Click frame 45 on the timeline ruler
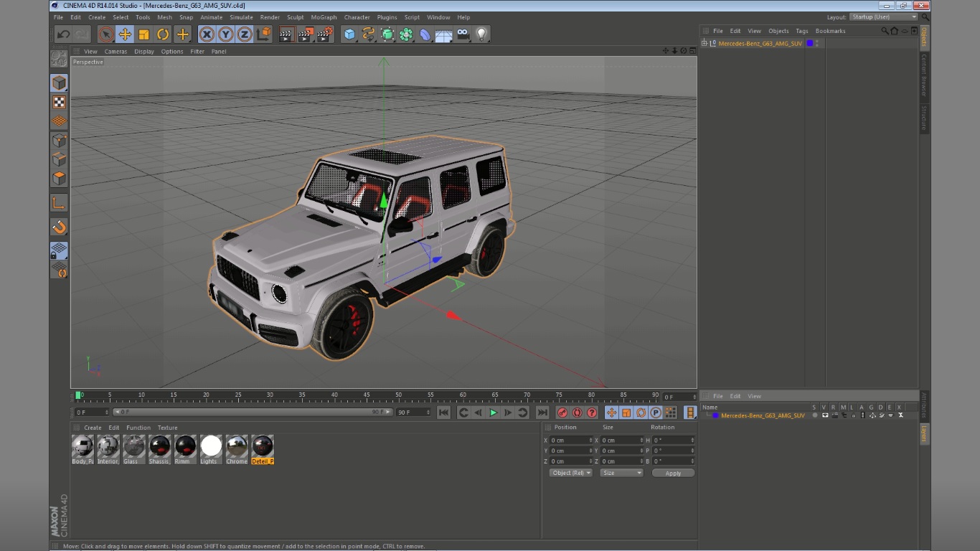This screenshot has width=980, height=551. (367, 395)
